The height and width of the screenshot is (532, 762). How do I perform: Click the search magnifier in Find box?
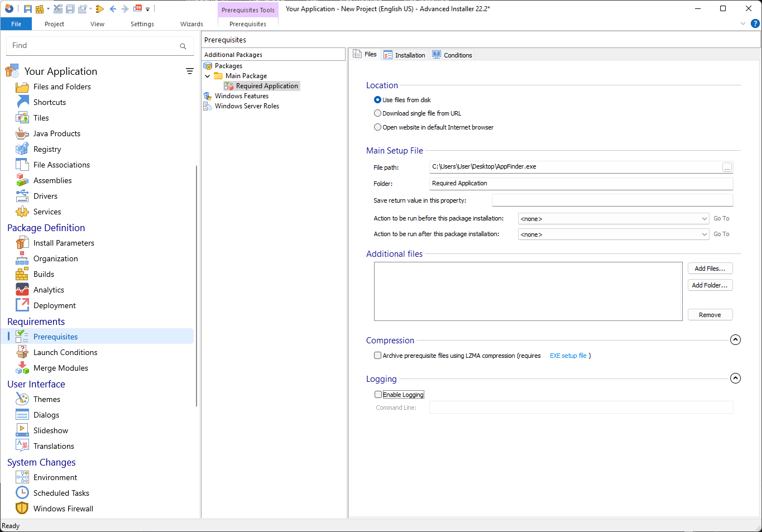click(183, 46)
